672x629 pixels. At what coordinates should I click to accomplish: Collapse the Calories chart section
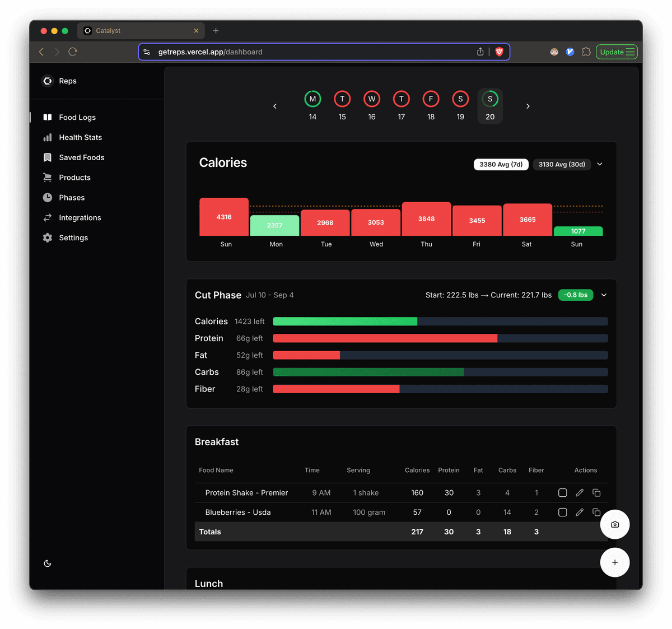pyautogui.click(x=600, y=165)
